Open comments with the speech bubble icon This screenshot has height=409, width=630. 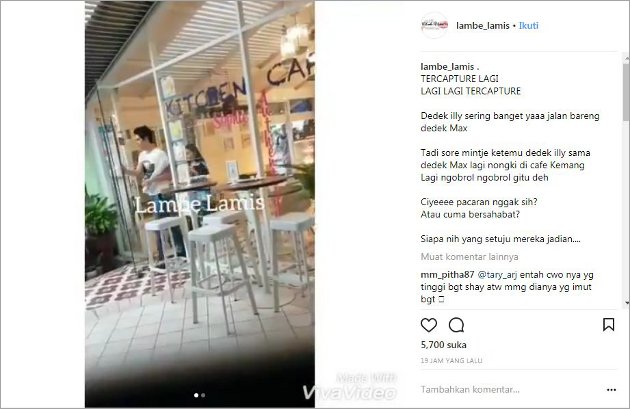(456, 325)
